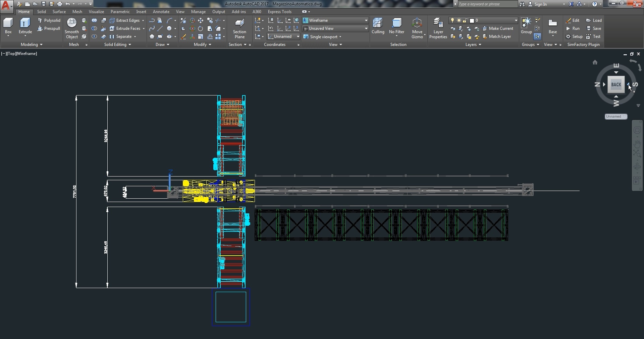
Task: Open the Annotate ribbon tab
Action: tap(161, 12)
